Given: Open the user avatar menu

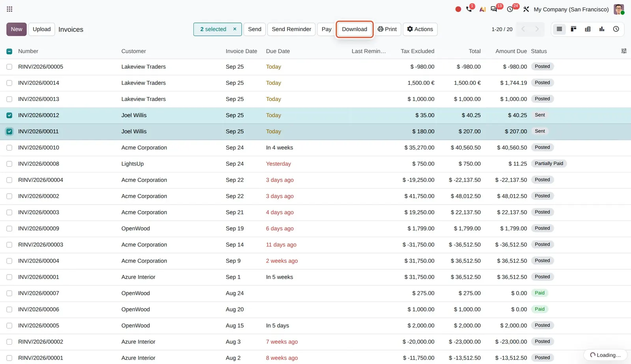Looking at the screenshot, I should point(619,9).
